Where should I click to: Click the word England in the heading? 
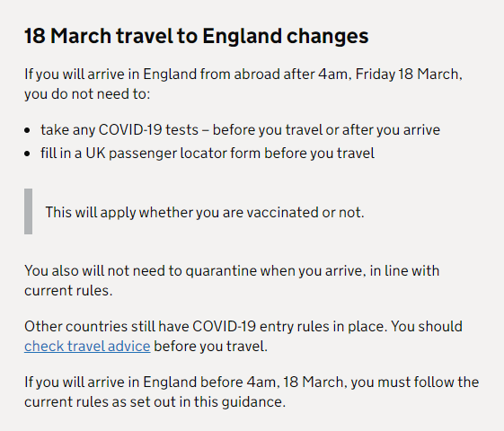click(243, 36)
